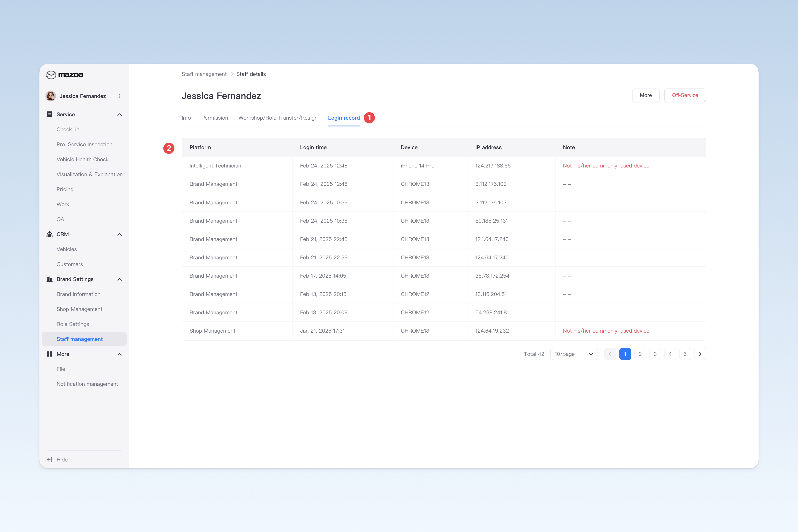798x532 pixels.
Task: Click the More button
Action: 646,95
